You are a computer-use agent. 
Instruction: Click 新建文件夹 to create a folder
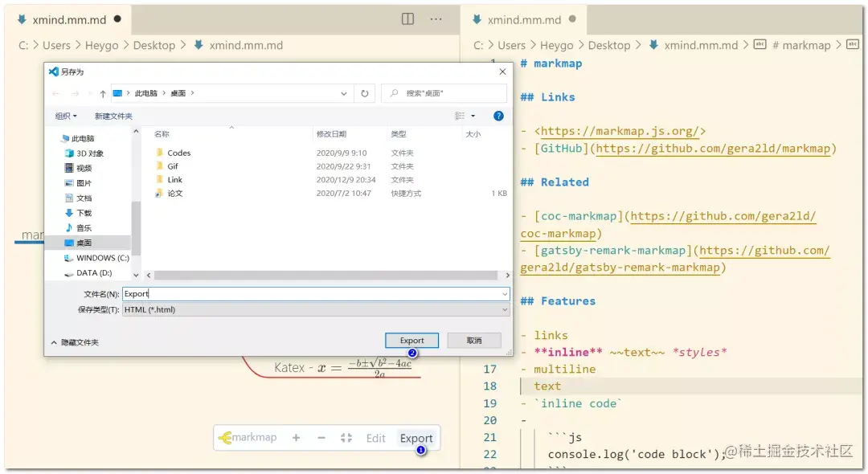tap(113, 116)
